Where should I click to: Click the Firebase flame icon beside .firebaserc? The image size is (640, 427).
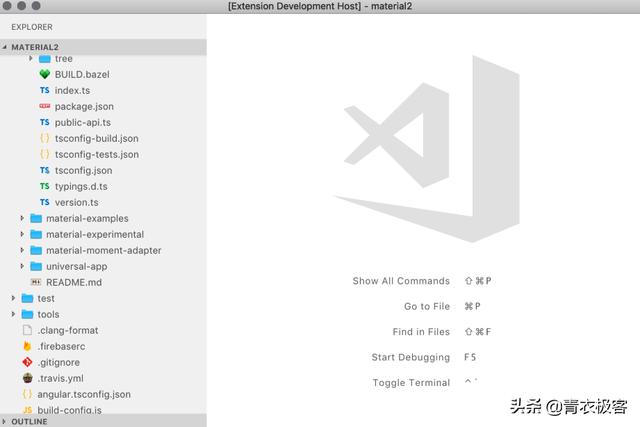tap(27, 346)
